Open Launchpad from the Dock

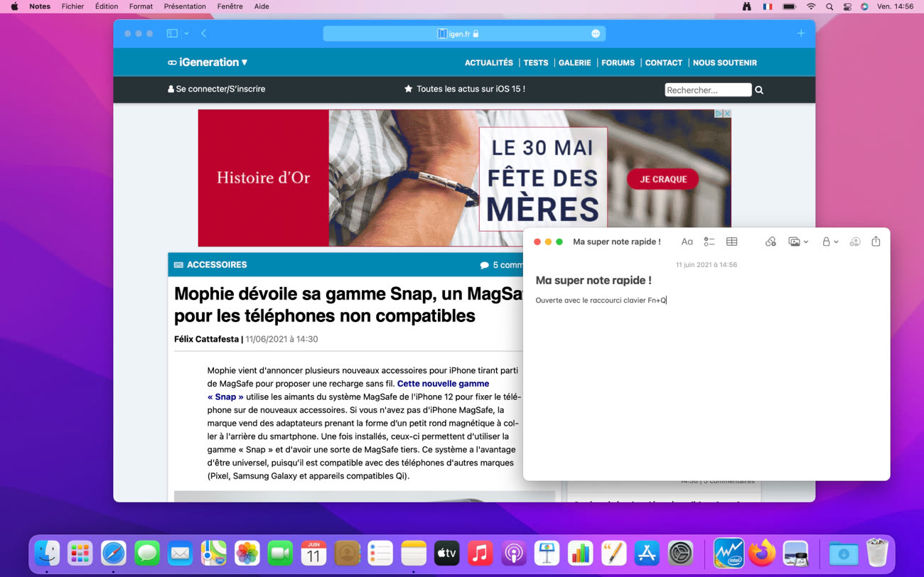80,553
